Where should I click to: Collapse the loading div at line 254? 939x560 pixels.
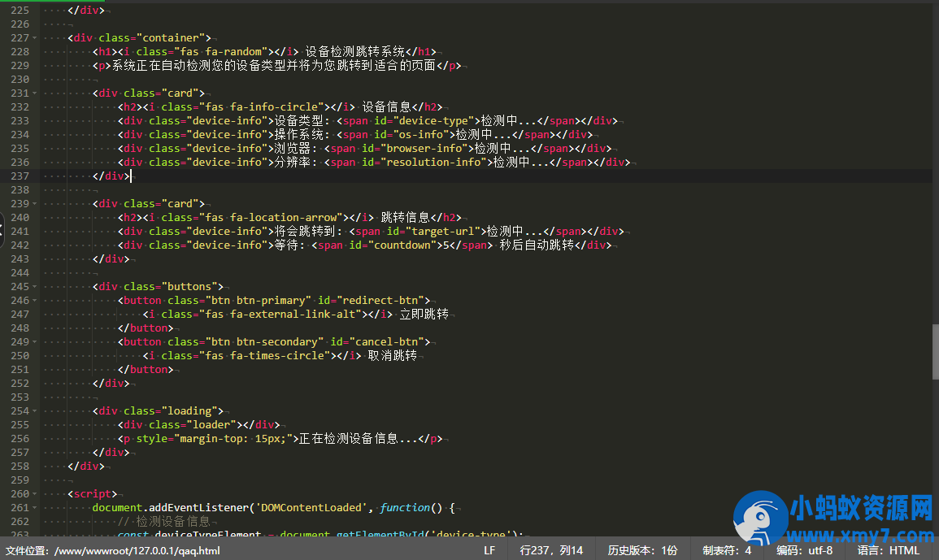[35, 411]
